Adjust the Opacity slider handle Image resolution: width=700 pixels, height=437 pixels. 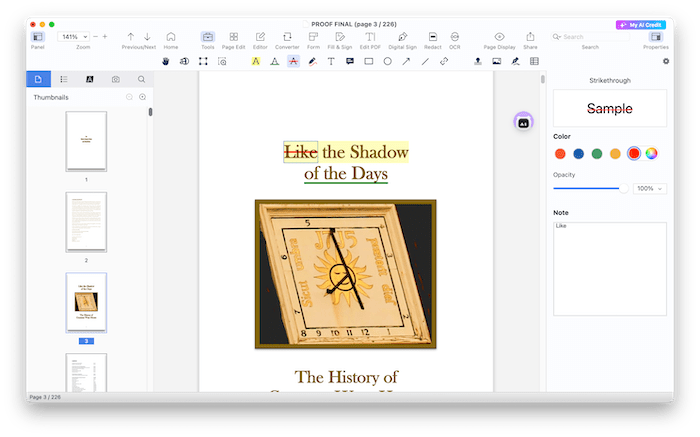click(x=624, y=188)
